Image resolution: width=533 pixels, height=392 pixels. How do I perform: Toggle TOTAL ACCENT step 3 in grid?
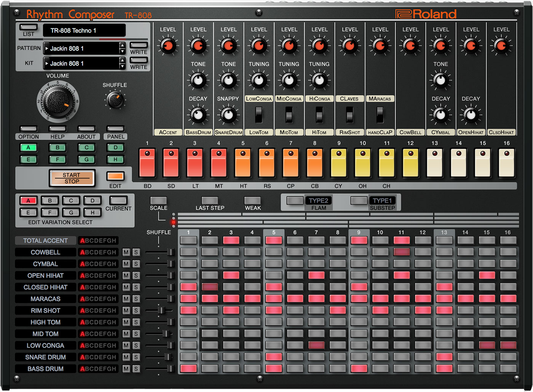[231, 240]
